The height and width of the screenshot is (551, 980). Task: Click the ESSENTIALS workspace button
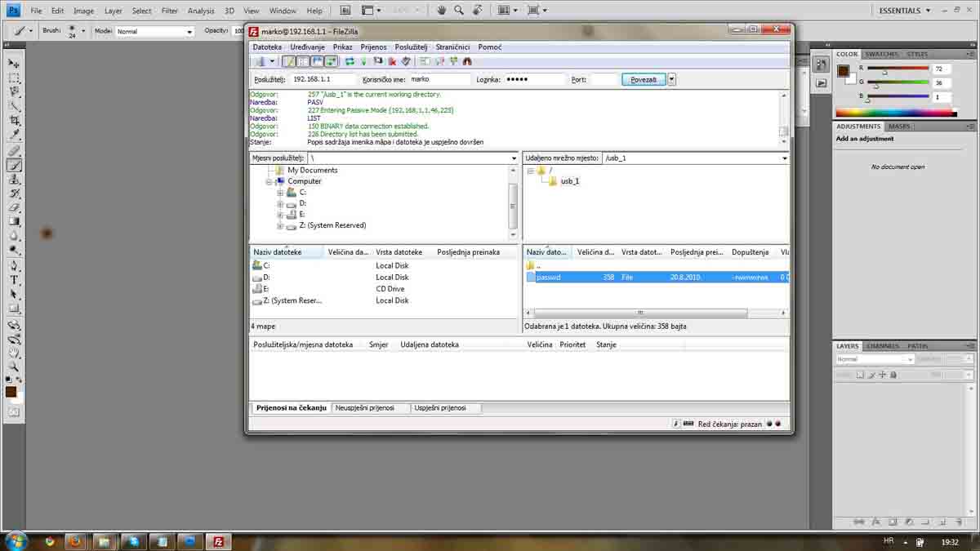(905, 11)
